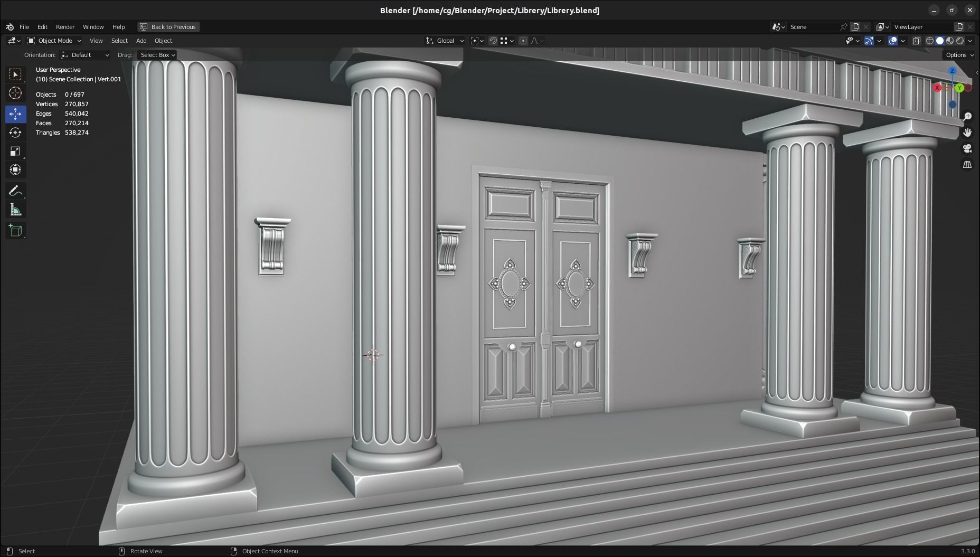Open gizmo settings dropdown arrow
The width and height of the screenshot is (980, 557).
tap(879, 41)
